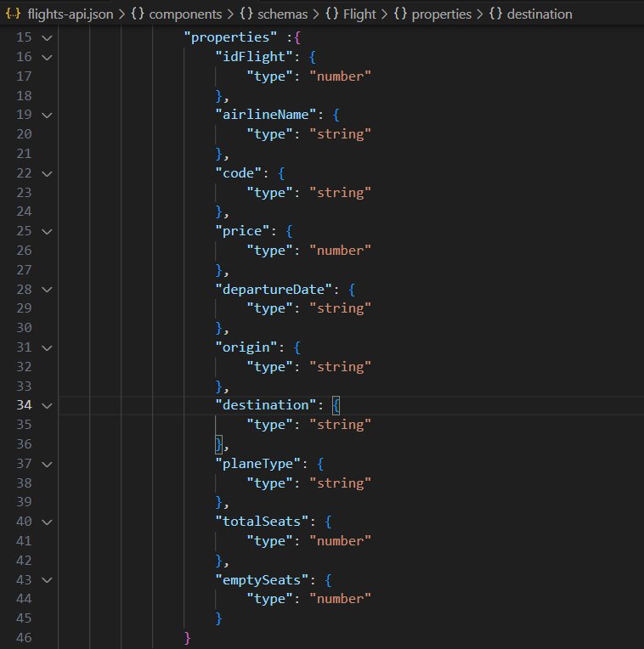Click the highlighted opening brace on line 34
Image resolution: width=644 pixels, height=649 pixels.
336,405
